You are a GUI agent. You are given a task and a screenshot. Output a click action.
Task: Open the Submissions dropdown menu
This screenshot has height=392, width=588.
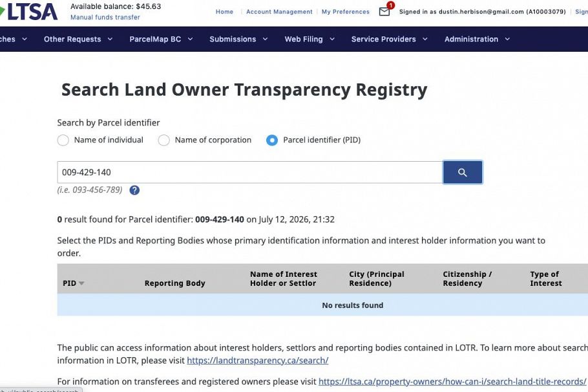(238, 39)
